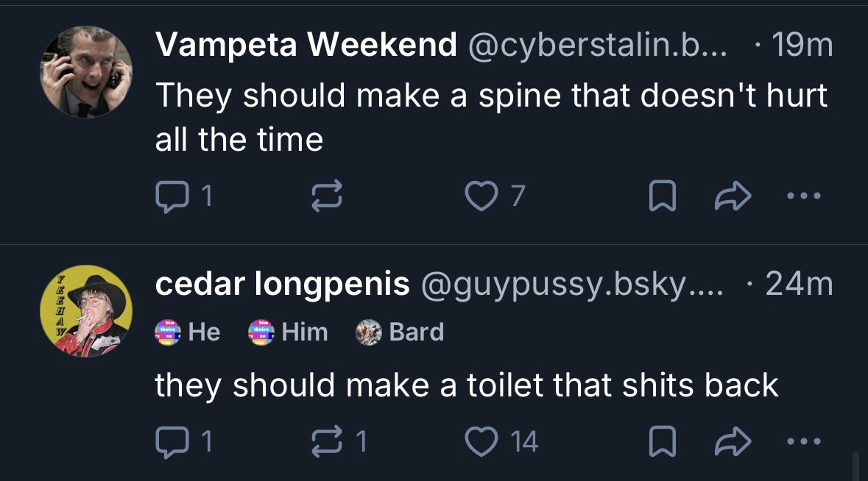Click the Bard label badge
Viewport: 868px width, 481px height.
[x=401, y=332]
